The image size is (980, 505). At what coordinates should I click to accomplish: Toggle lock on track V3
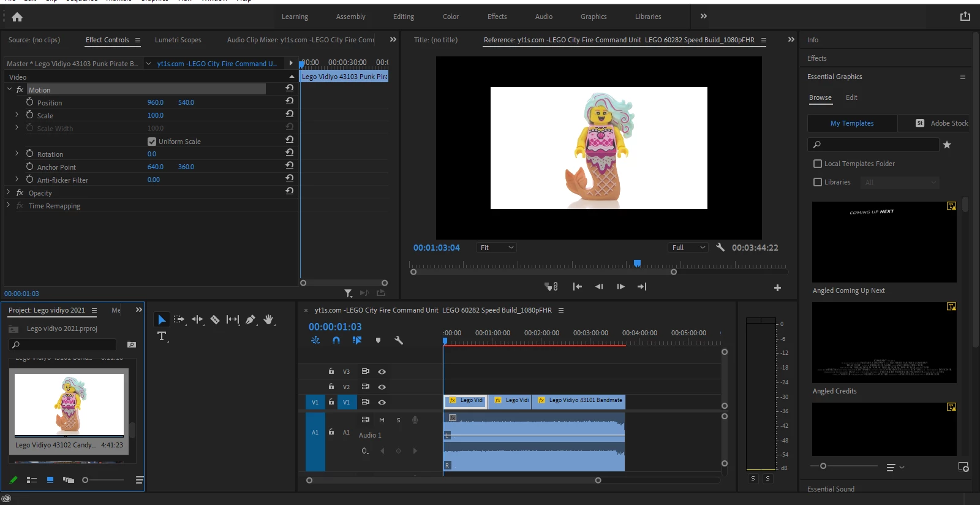(331, 371)
